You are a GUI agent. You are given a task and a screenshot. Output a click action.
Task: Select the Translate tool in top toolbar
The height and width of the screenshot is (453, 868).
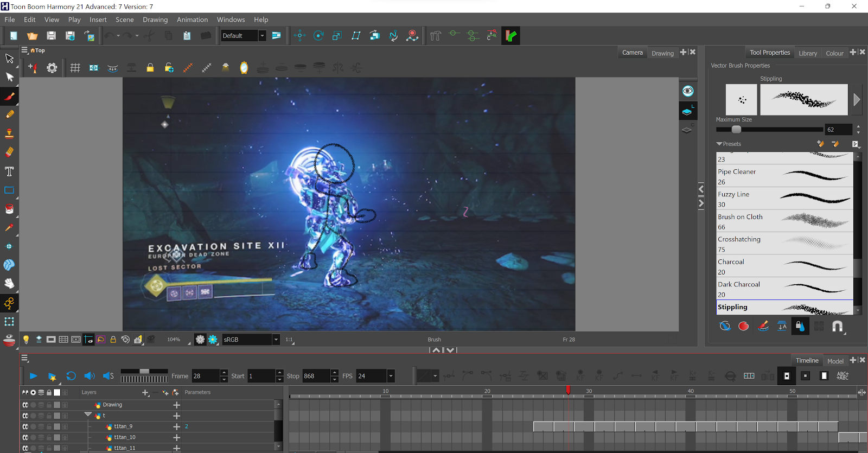pyautogui.click(x=299, y=36)
